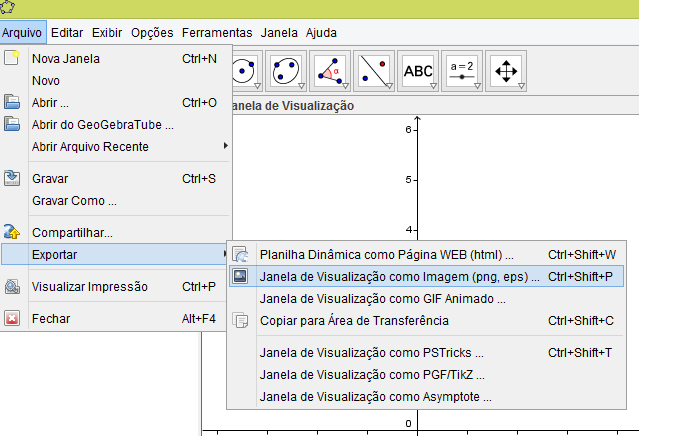Choose Janela de Visualização como Imagem (png, eps)

tap(399, 276)
